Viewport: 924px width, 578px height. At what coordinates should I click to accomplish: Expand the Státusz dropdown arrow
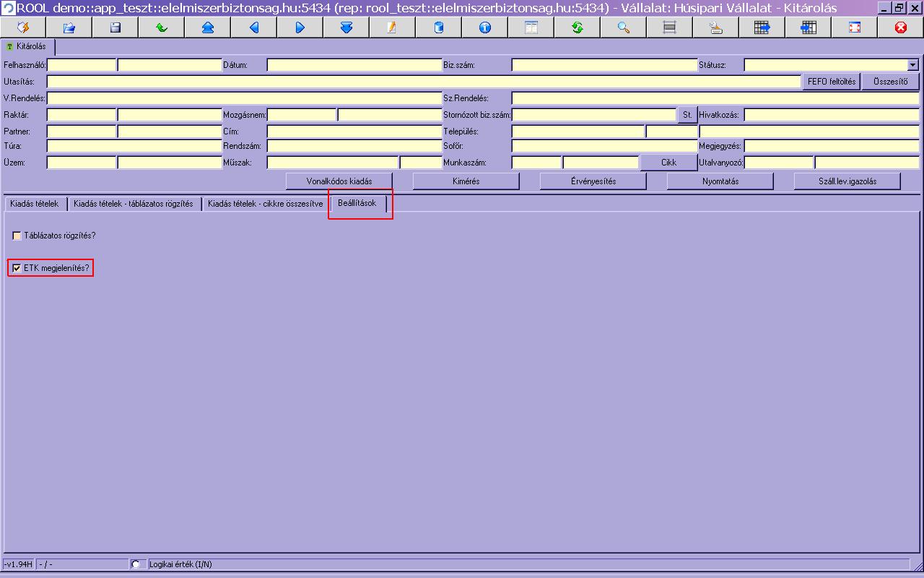pyautogui.click(x=913, y=65)
